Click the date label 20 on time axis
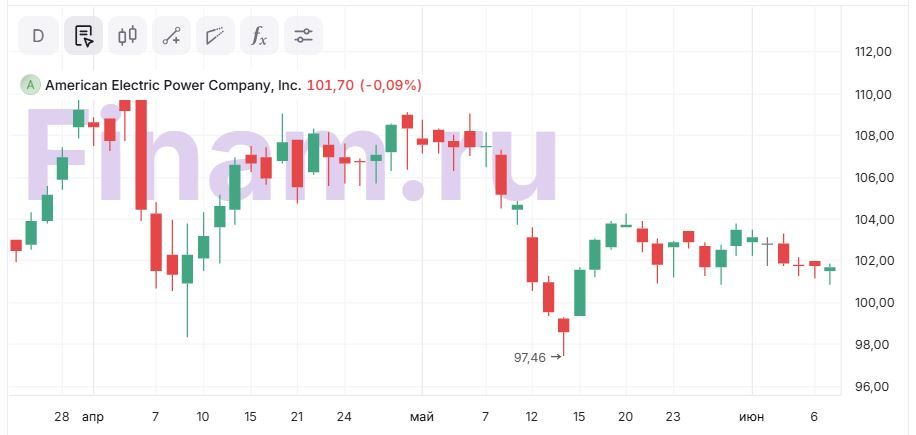The height and width of the screenshot is (435, 916). click(625, 416)
